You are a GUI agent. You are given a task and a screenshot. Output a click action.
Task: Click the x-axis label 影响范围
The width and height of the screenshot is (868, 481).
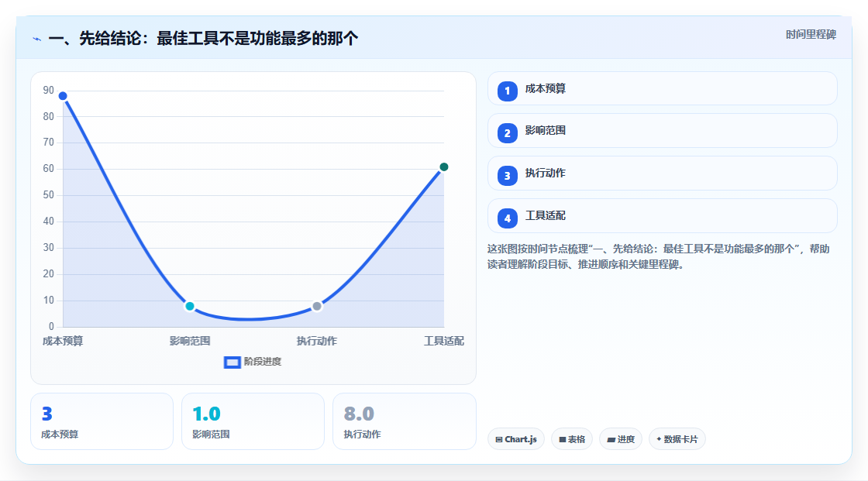tap(190, 341)
